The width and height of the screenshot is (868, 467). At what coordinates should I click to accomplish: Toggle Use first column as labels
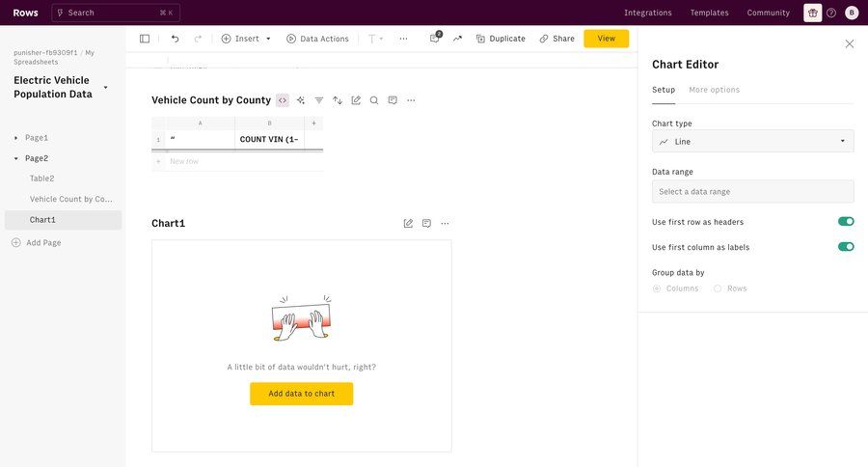pyautogui.click(x=846, y=246)
